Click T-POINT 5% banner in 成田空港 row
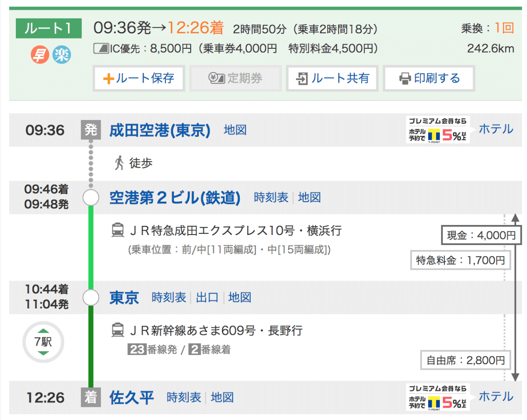The height and width of the screenshot is (420, 527). tap(438, 130)
